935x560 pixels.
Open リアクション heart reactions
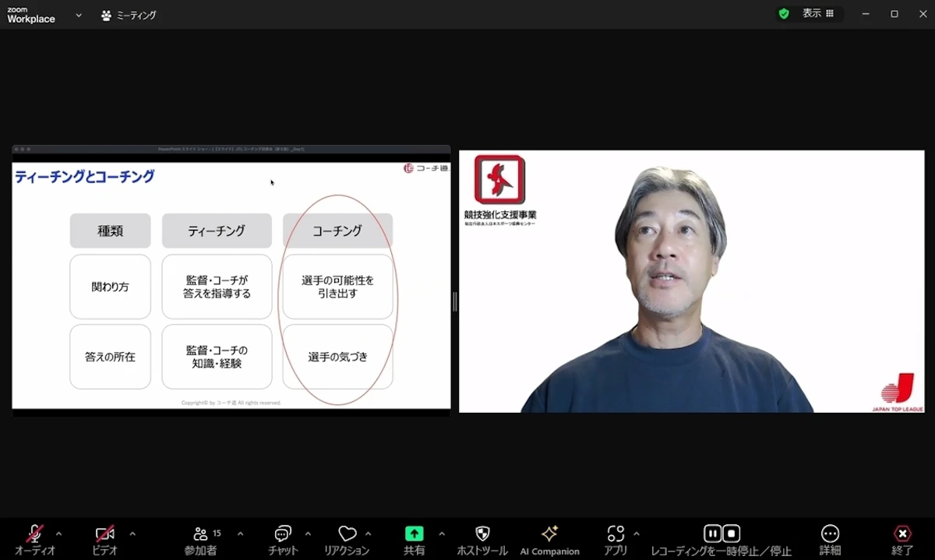coord(348,534)
